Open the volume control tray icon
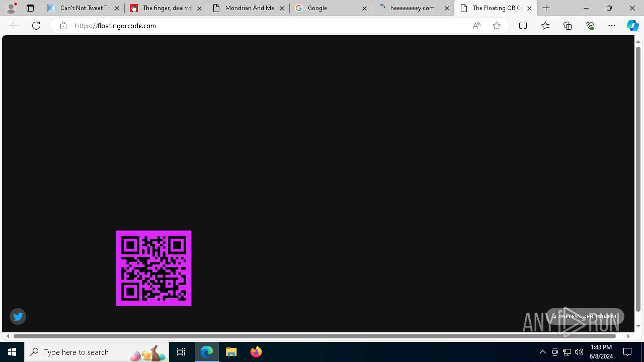Image resolution: width=644 pixels, height=362 pixels. 579,352
